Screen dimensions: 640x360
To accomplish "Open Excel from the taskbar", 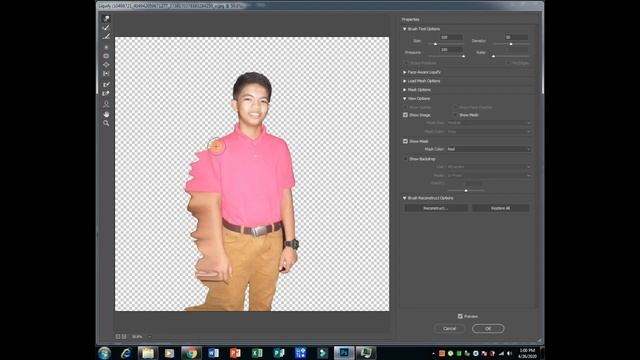I will click(x=257, y=353).
